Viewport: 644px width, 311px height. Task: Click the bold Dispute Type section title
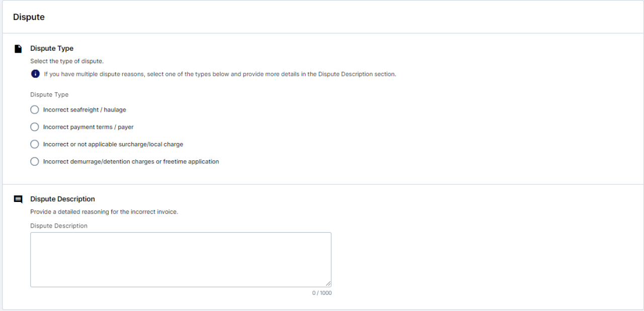coord(52,49)
